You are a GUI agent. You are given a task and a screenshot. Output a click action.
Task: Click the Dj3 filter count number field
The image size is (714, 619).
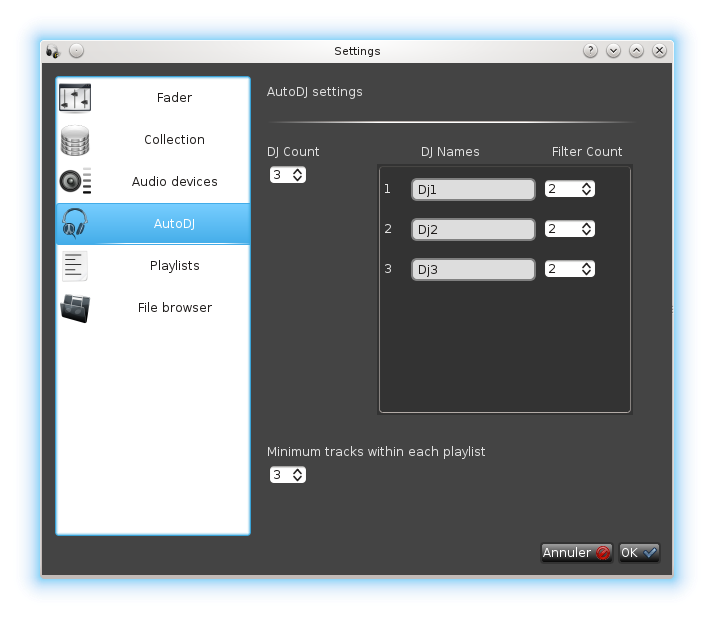[x=562, y=269]
